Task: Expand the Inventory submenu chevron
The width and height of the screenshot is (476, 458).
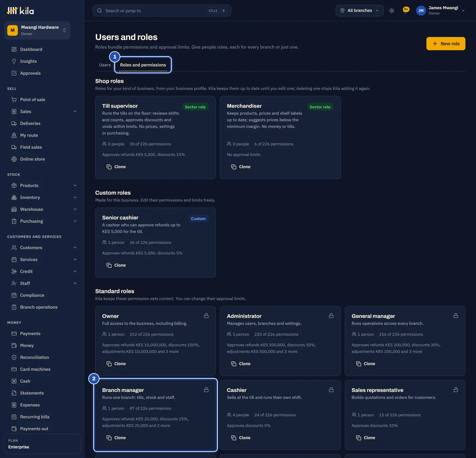Action: 75,197
